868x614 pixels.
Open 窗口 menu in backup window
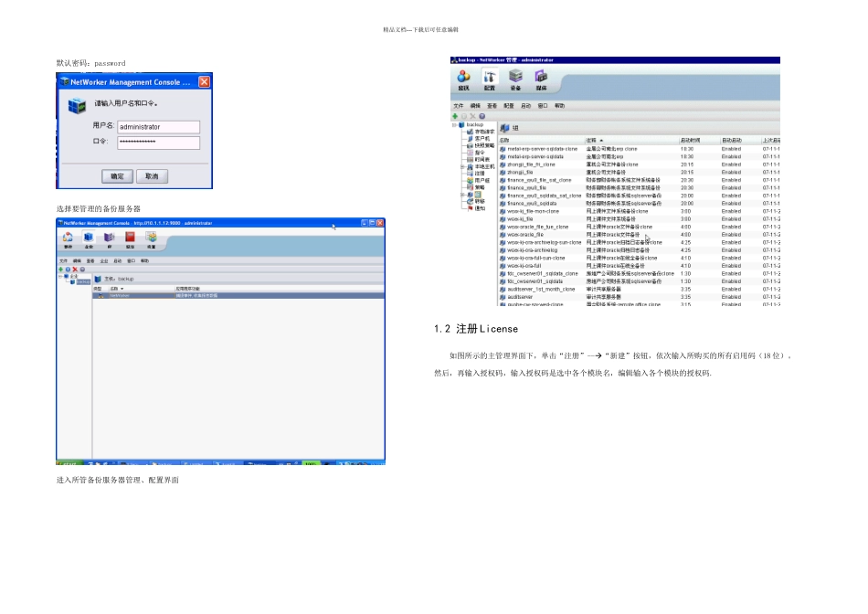pos(543,106)
